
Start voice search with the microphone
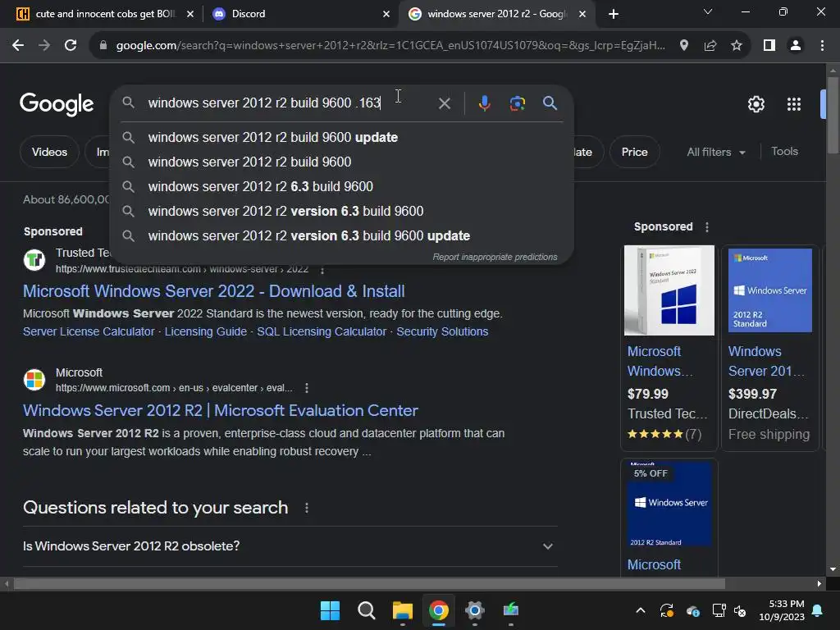pos(484,103)
